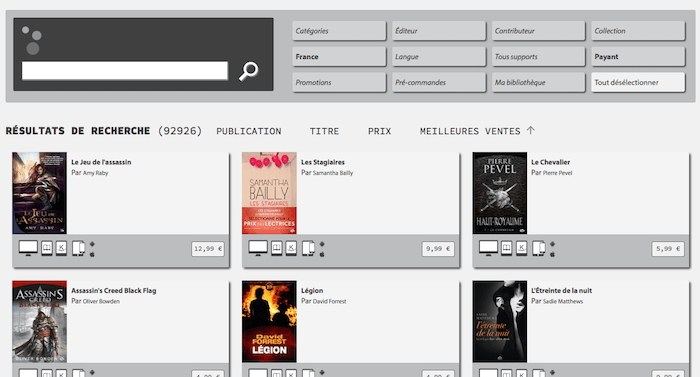This screenshot has height=377, width=700.
Task: Click the Le Chevalier Haut-Royaume book cover
Action: click(x=500, y=193)
